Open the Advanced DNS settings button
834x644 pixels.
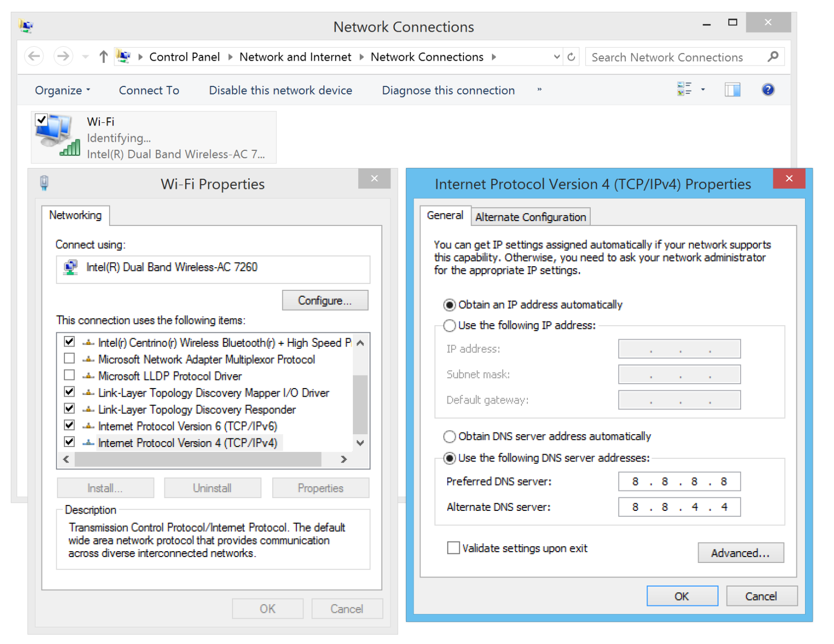point(740,553)
